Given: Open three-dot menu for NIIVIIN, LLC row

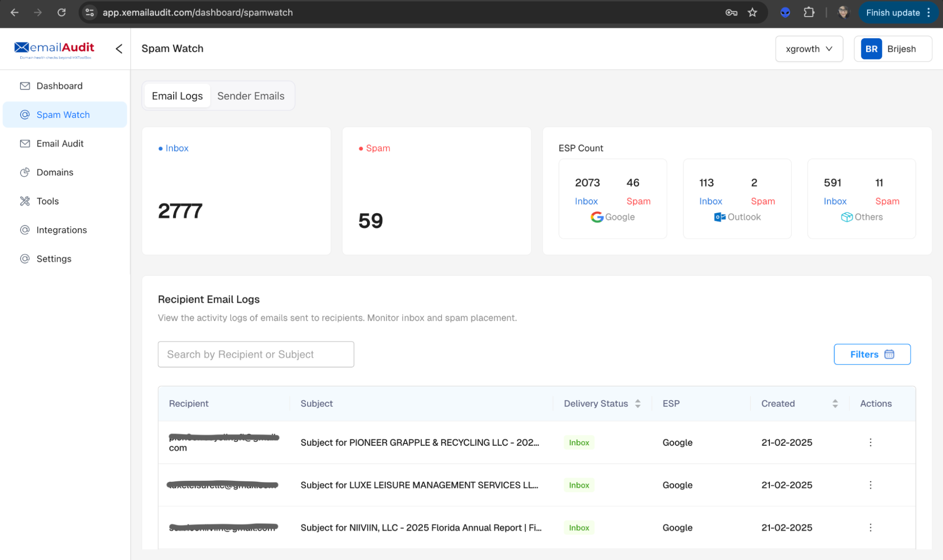Looking at the screenshot, I should point(870,527).
